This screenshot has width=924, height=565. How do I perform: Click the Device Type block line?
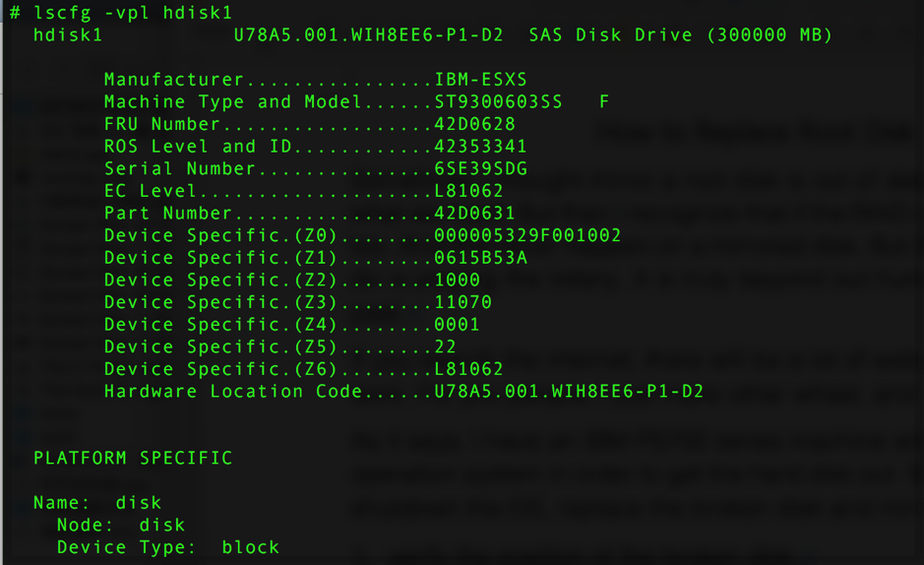point(168,547)
